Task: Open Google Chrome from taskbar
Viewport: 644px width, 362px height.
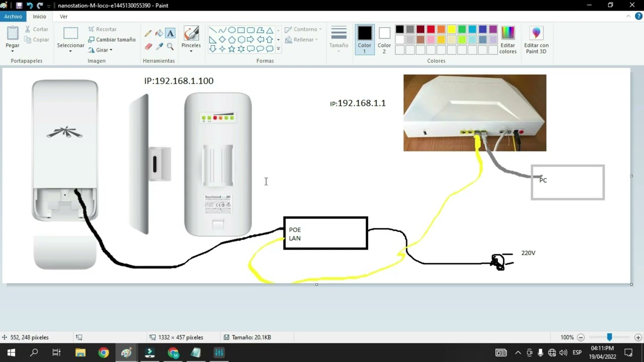Action: (x=104, y=352)
